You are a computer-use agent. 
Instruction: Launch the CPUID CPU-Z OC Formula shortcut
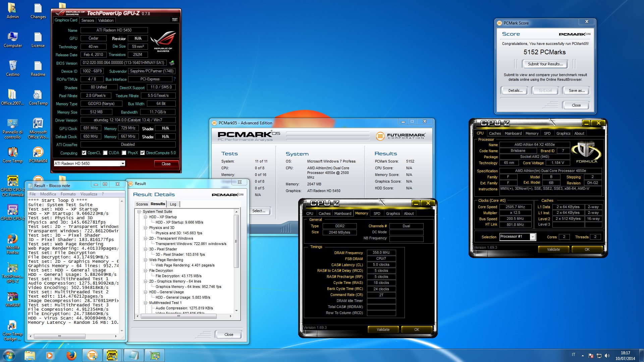(x=13, y=186)
